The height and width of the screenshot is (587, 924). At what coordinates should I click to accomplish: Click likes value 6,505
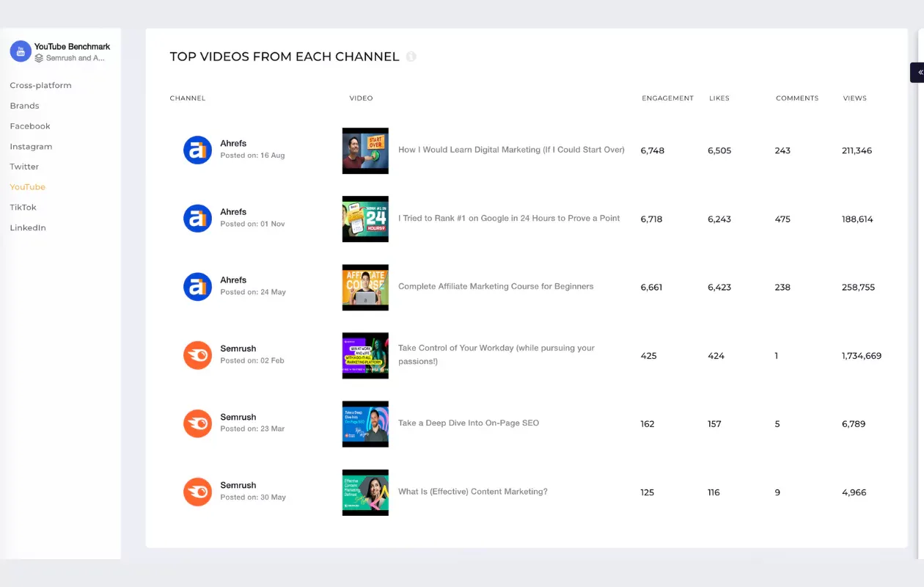tap(719, 150)
